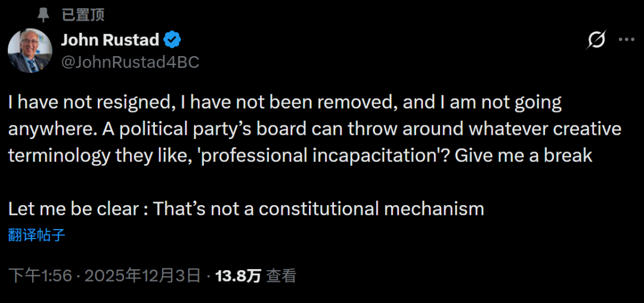Screen dimensions: 644x303
Task: Click the 已置顶 pinned label
Action: (x=83, y=15)
